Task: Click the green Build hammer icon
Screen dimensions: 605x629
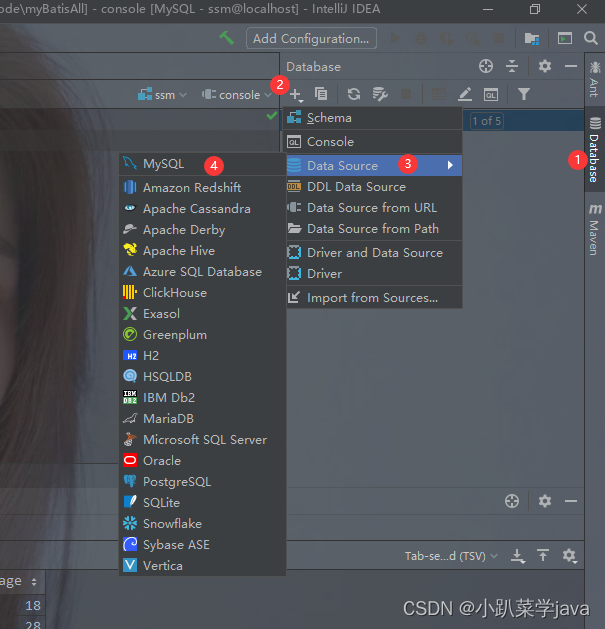Action: click(227, 38)
